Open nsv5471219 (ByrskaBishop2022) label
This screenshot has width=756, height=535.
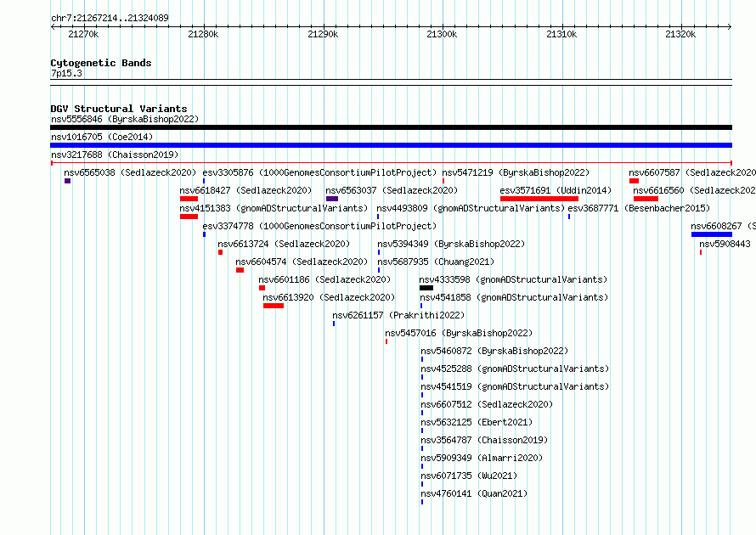516,172
